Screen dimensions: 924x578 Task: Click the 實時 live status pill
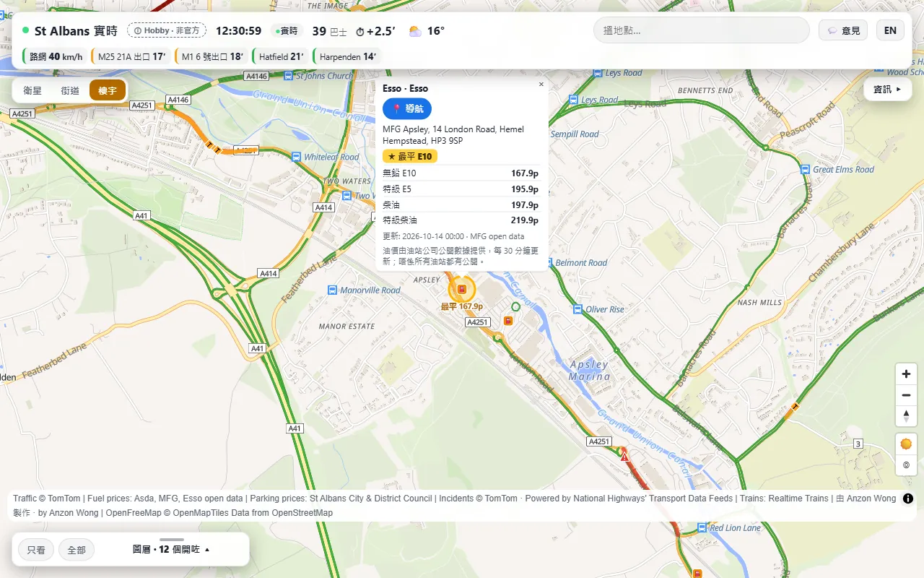point(287,31)
